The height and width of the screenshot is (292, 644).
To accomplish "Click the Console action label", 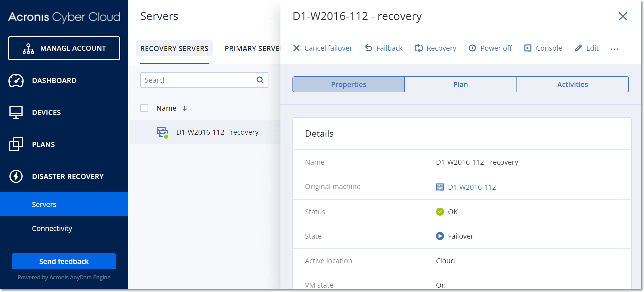I will 549,48.
